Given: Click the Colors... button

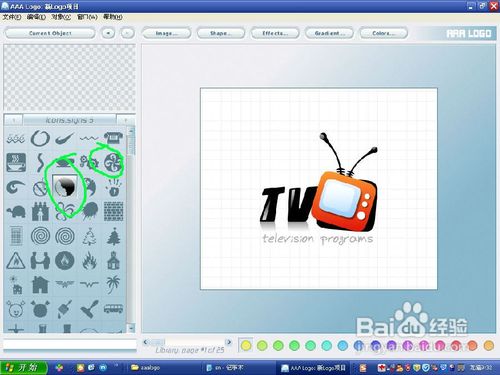Looking at the screenshot, I should [383, 33].
